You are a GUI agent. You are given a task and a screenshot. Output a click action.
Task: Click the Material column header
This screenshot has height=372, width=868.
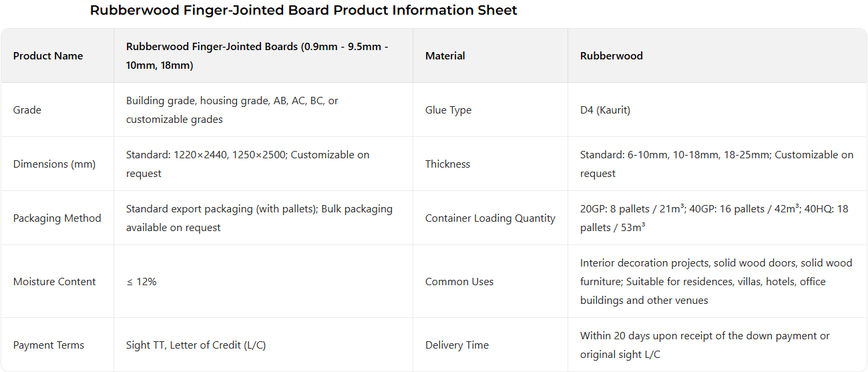pyautogui.click(x=445, y=56)
